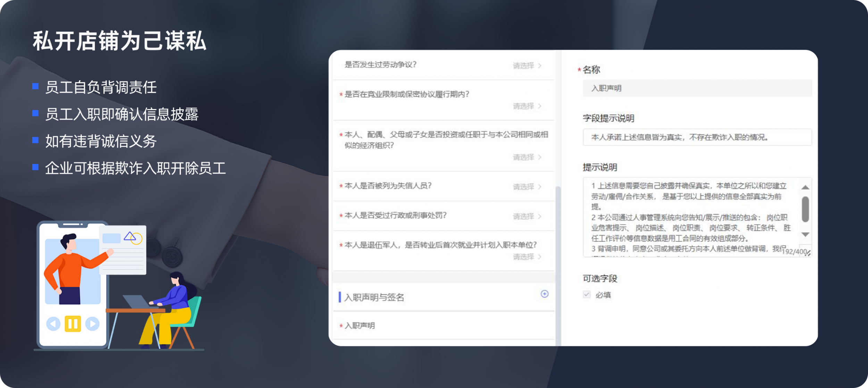Viewport: 868px width, 388px height.
Task: Click the question 本人是否受过行政或刑事处罚?
Action: click(x=395, y=215)
